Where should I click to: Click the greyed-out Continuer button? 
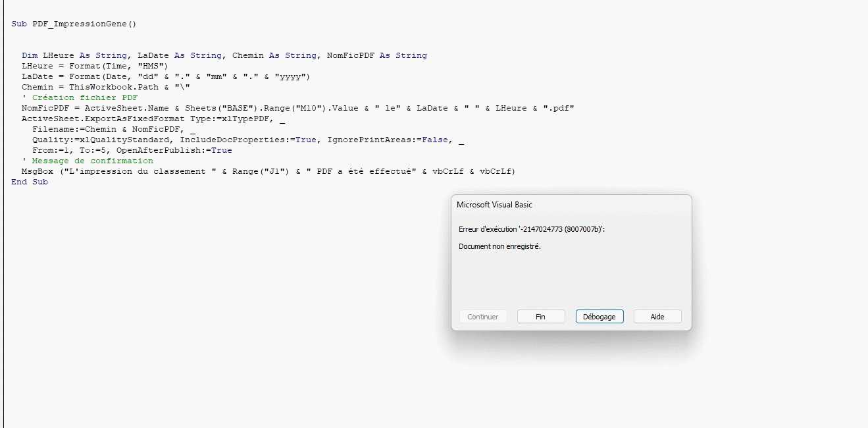click(483, 317)
